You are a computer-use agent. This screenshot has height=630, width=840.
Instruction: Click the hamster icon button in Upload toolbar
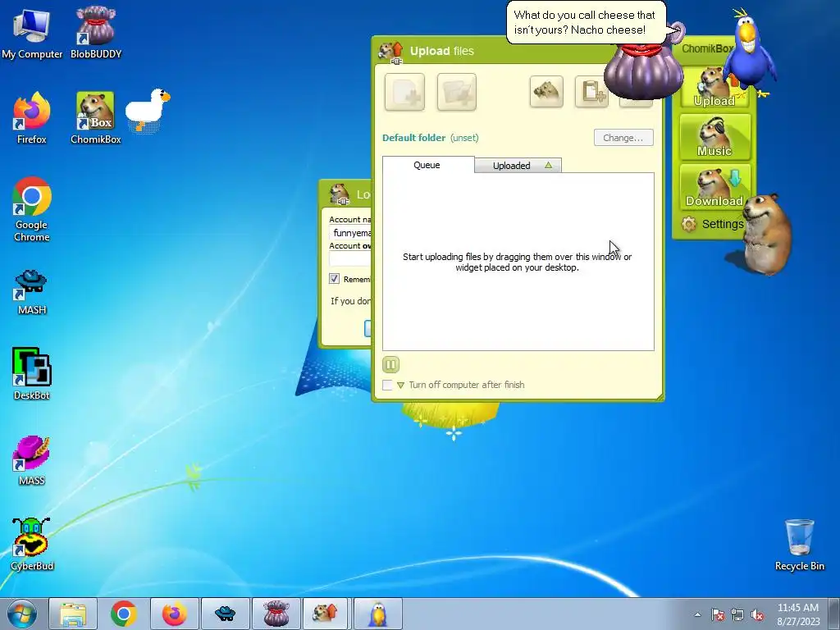546,92
